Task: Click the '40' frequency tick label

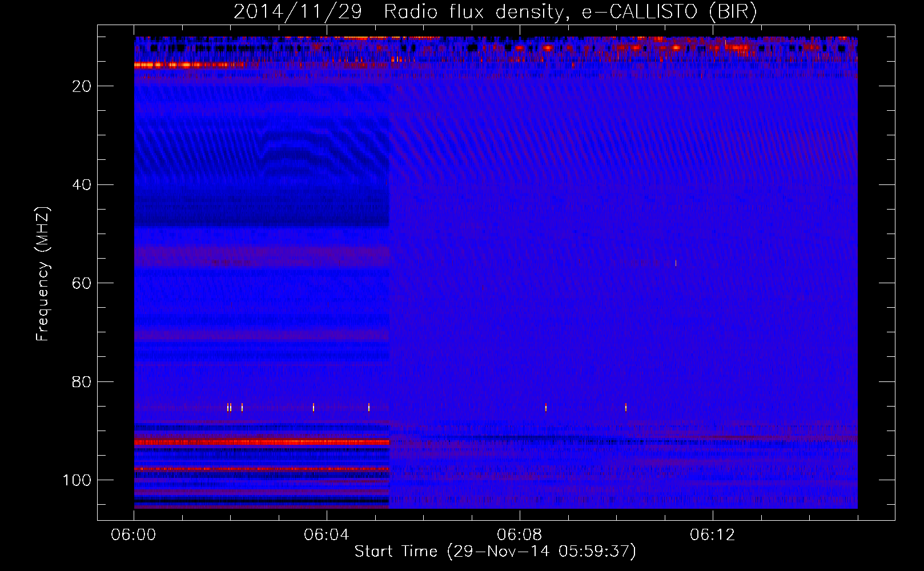Action: click(82, 185)
